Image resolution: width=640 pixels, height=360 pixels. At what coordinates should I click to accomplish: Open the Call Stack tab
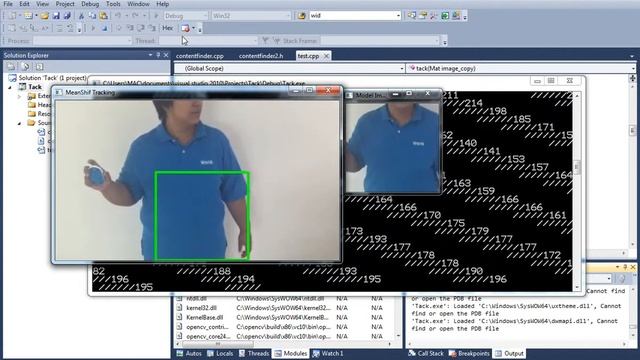426,353
